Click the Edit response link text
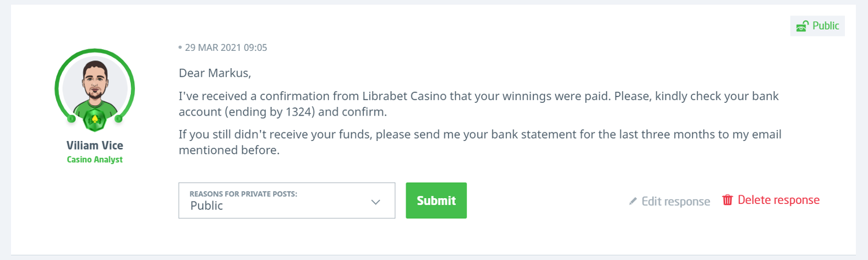 676,201
